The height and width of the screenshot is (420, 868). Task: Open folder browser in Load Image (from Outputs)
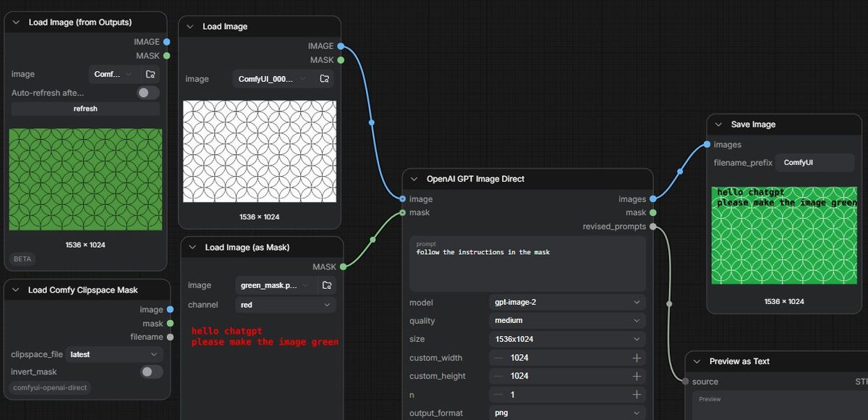coord(150,74)
